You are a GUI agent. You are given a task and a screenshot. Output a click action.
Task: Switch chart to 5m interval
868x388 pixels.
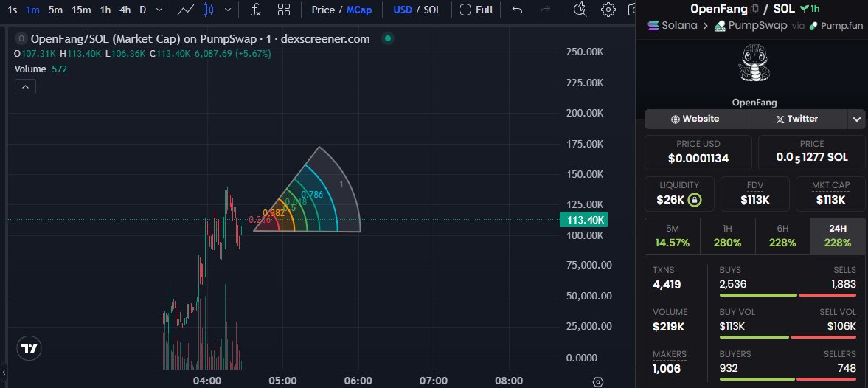tap(55, 10)
